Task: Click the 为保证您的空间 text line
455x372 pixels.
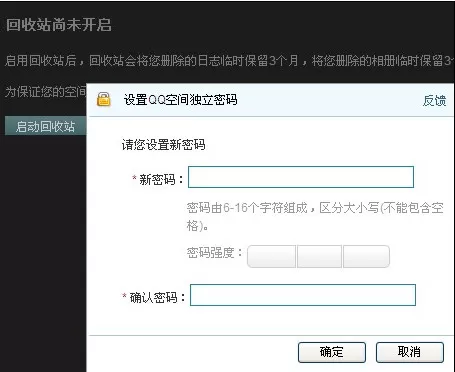Action: click(x=45, y=92)
